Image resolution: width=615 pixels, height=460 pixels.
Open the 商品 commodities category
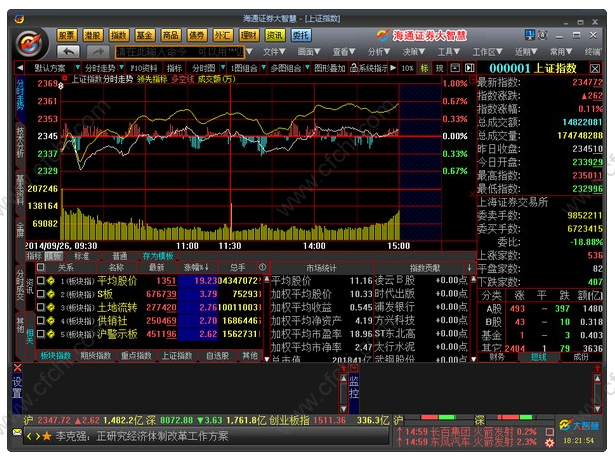(x=171, y=36)
